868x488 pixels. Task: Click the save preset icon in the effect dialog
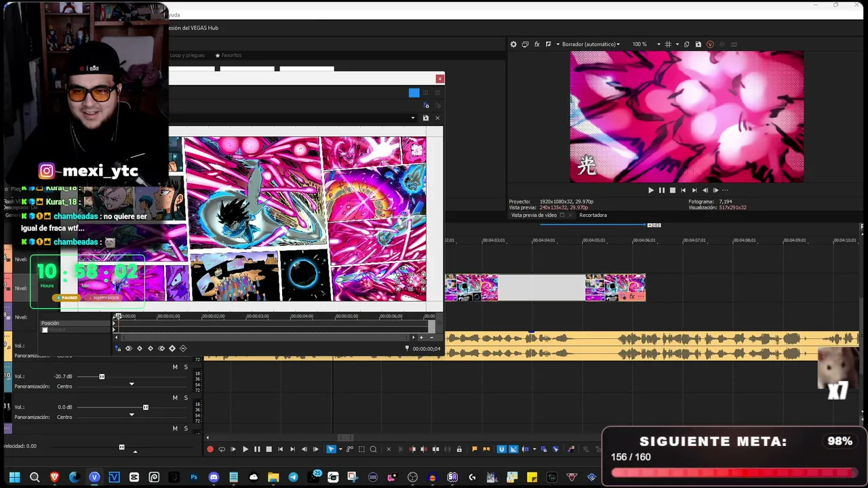click(426, 118)
